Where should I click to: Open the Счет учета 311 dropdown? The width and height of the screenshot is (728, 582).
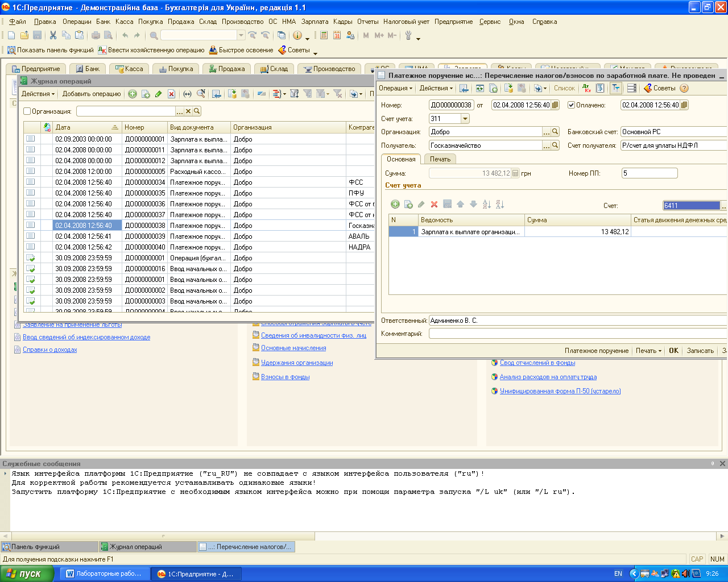(x=465, y=119)
